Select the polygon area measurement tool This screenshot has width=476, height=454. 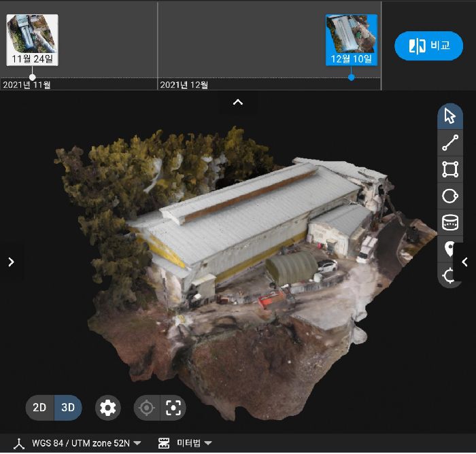pos(449,169)
